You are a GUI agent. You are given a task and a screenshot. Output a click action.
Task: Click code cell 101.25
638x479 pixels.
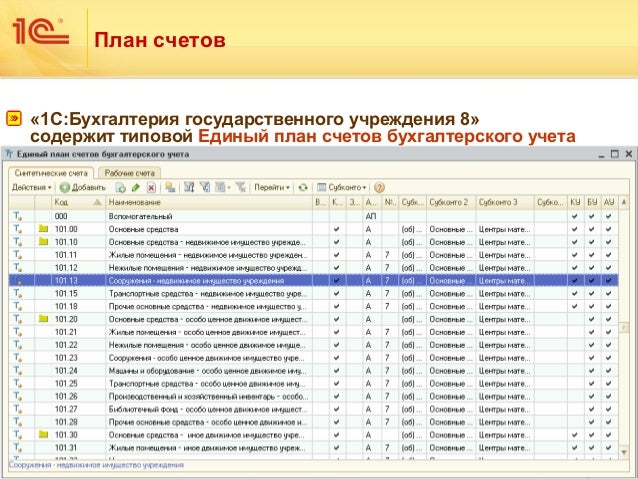pos(78,383)
